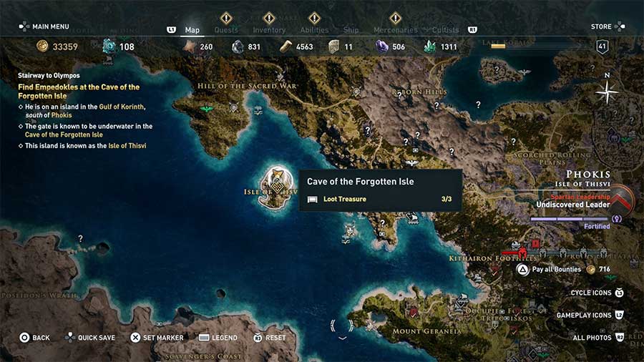
Task: Open the Mercenaries tab
Action: point(395,30)
